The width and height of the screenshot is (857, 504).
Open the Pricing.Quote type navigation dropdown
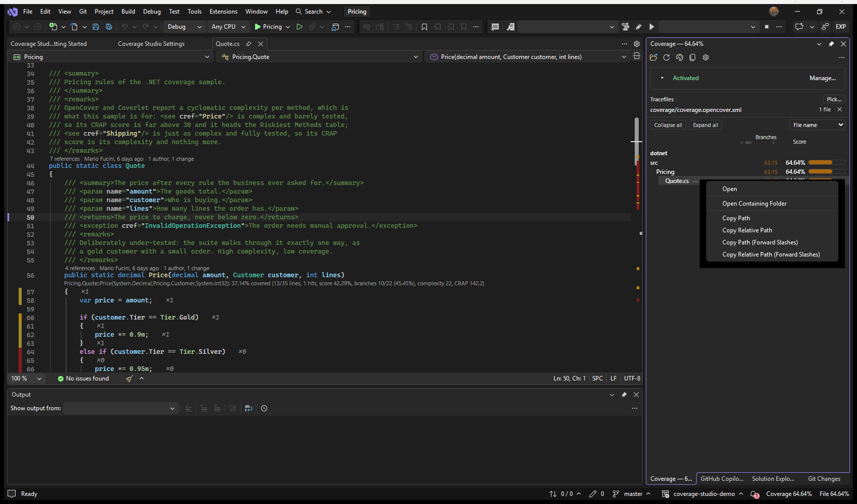click(320, 57)
